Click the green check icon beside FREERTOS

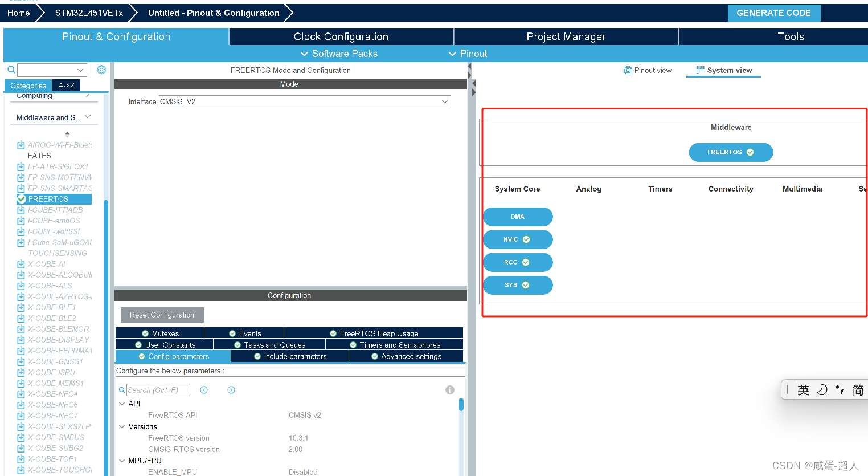(x=22, y=199)
